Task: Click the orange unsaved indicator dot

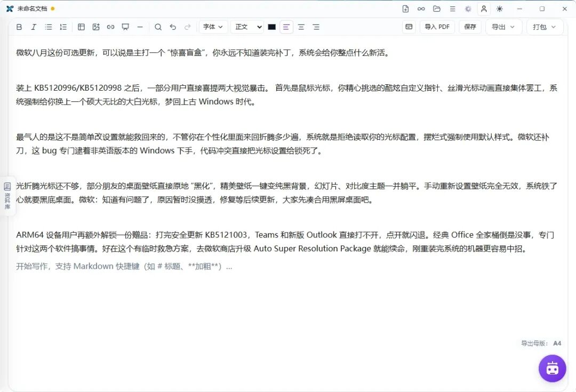Action: [53, 9]
